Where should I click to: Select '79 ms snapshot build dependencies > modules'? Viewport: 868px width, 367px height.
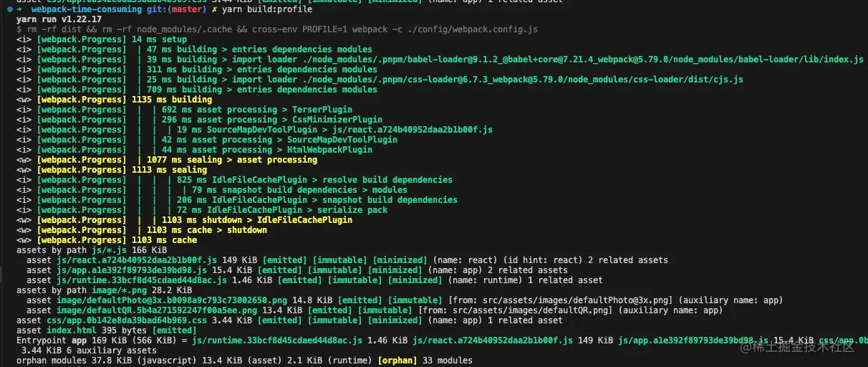[299, 190]
